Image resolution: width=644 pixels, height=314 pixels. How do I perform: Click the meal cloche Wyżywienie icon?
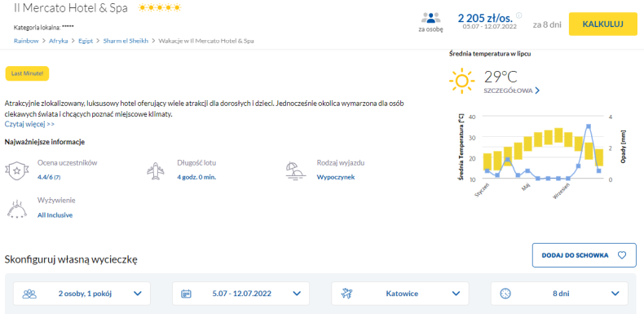click(x=17, y=207)
